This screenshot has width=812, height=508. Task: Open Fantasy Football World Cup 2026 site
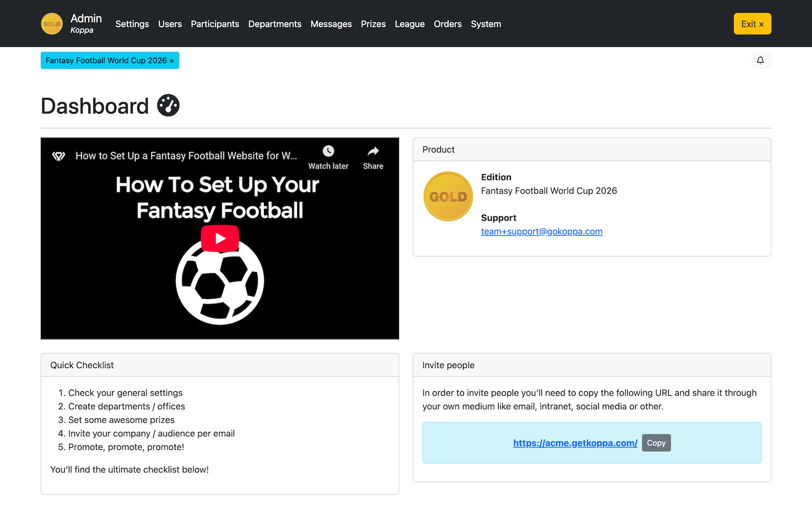(109, 60)
